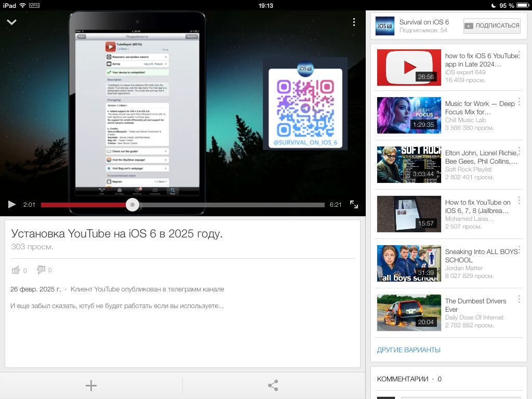Select title 'how to fix iOS 6 YouTube app'
The width and height of the screenshot is (532, 399).
pos(482,60)
